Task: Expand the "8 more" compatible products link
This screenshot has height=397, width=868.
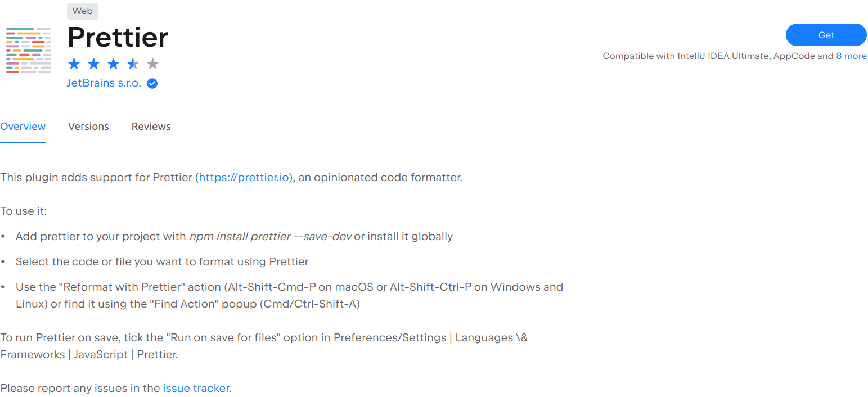Action: 851,56
